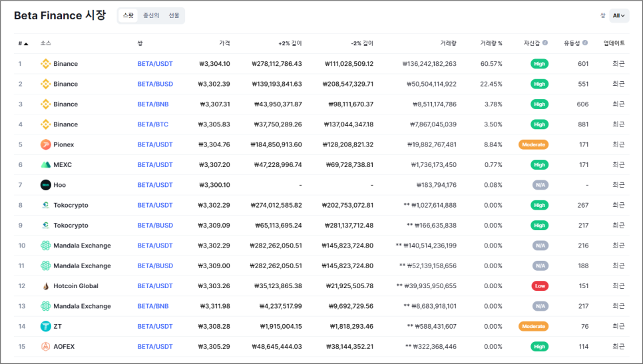The image size is (643, 364).
Task: Select the 스팟 tab
Action: coord(128,15)
